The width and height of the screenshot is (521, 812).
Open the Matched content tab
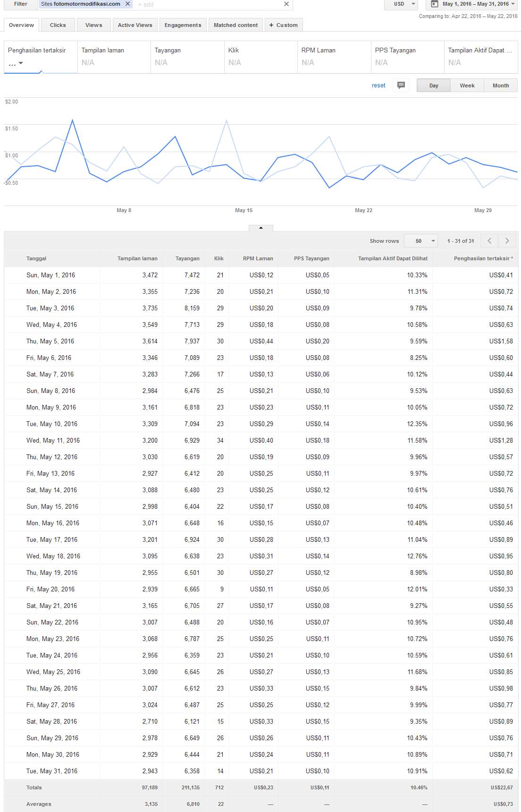(x=235, y=25)
